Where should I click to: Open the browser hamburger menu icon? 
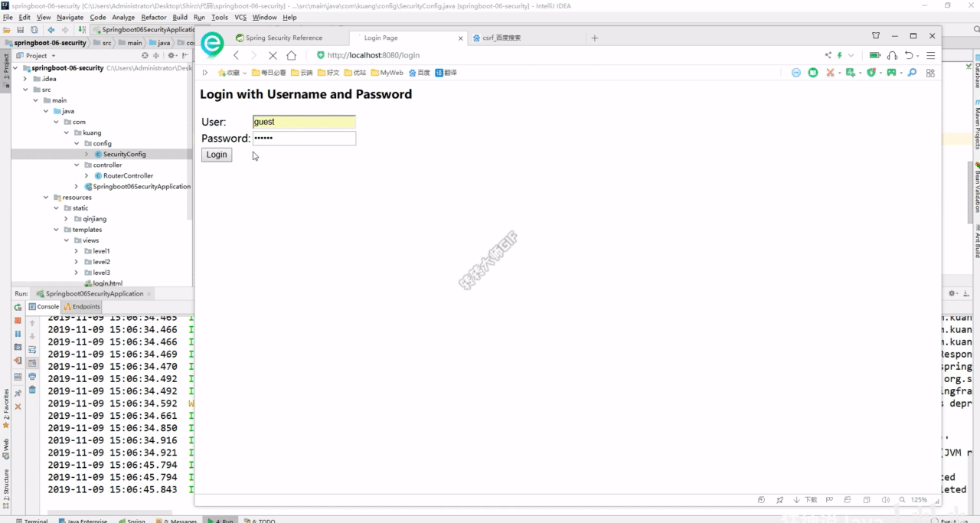(x=930, y=55)
